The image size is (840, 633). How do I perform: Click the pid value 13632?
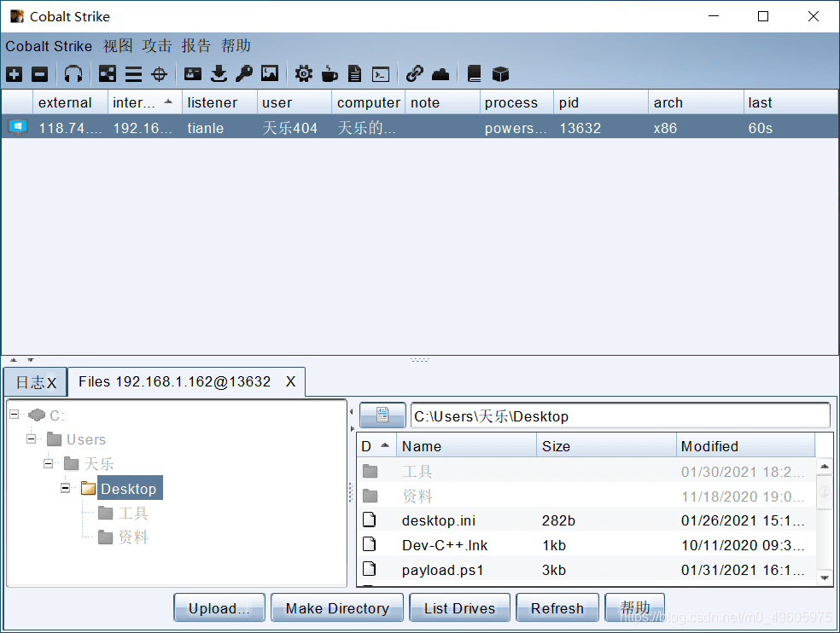click(580, 128)
